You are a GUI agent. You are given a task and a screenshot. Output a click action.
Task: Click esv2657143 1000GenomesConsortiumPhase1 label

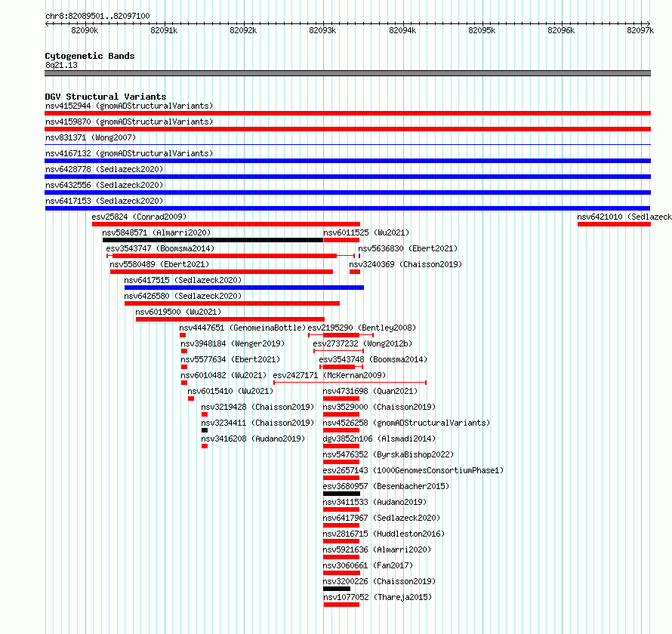pyautogui.click(x=413, y=470)
